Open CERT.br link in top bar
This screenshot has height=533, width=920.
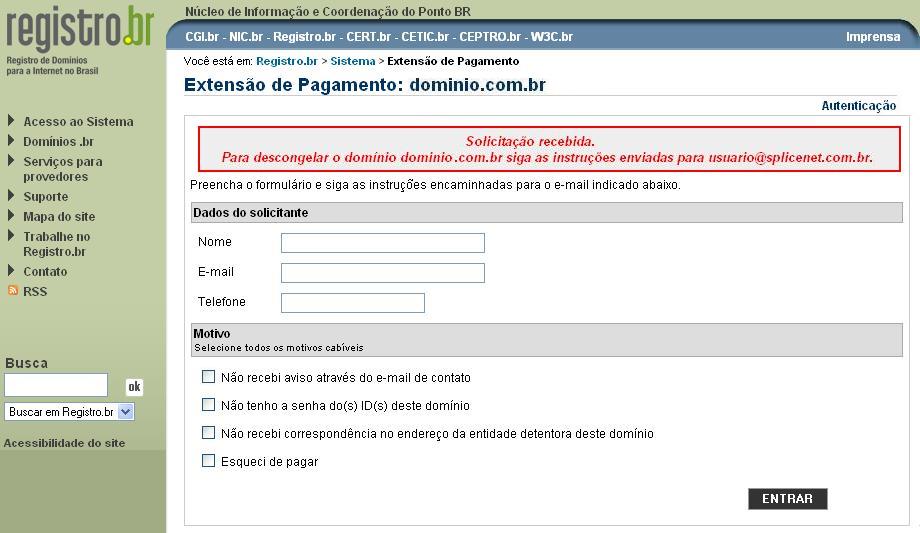pos(368,36)
